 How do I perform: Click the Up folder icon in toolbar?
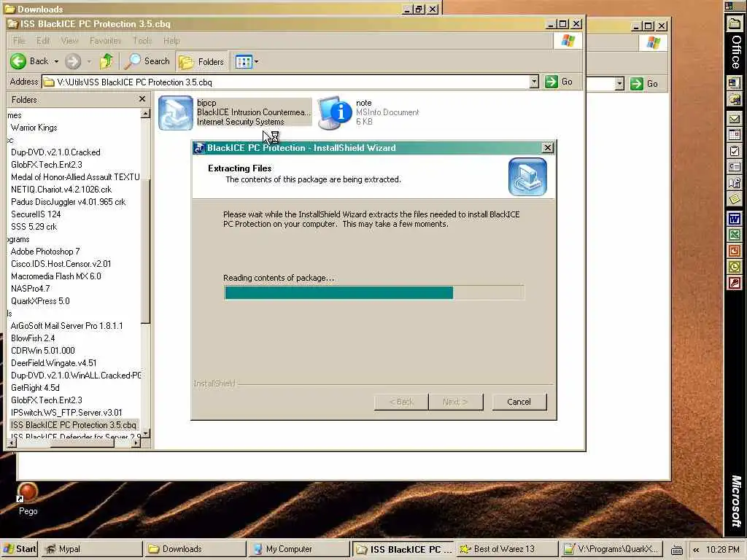107,61
